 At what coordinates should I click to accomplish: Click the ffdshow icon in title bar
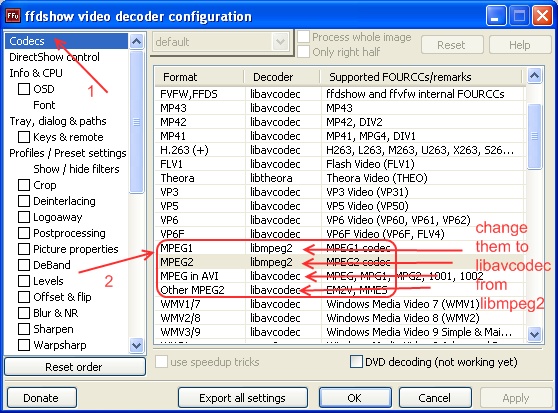pyautogui.click(x=13, y=16)
